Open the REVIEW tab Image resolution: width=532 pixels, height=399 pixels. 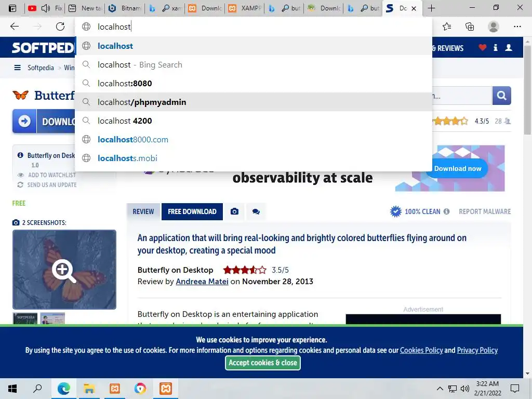(143, 212)
